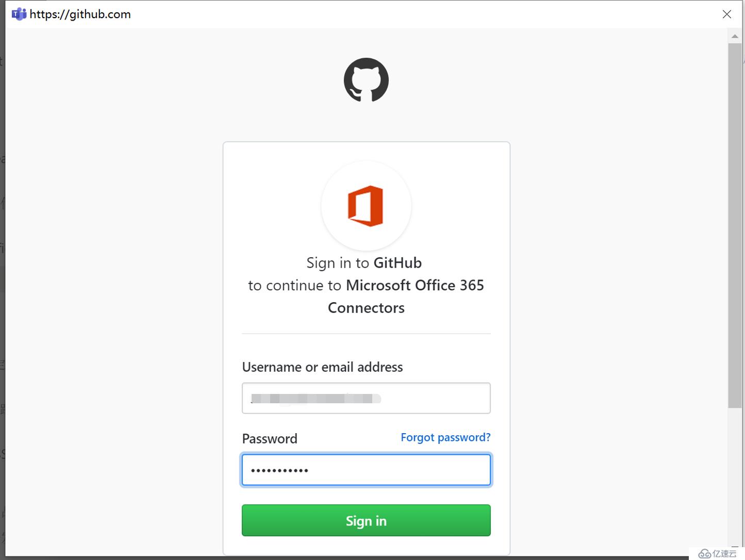
Task: Focus the Username or email address field
Action: tap(366, 398)
